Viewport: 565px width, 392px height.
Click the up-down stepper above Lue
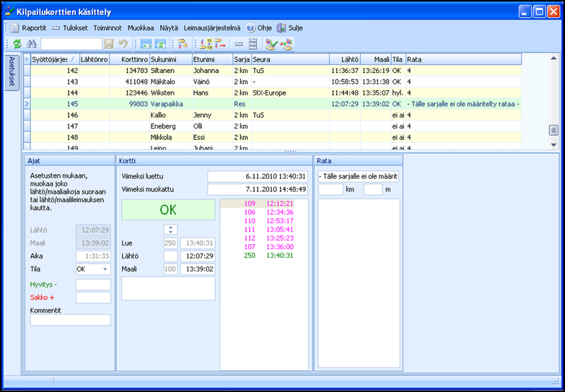coord(170,230)
